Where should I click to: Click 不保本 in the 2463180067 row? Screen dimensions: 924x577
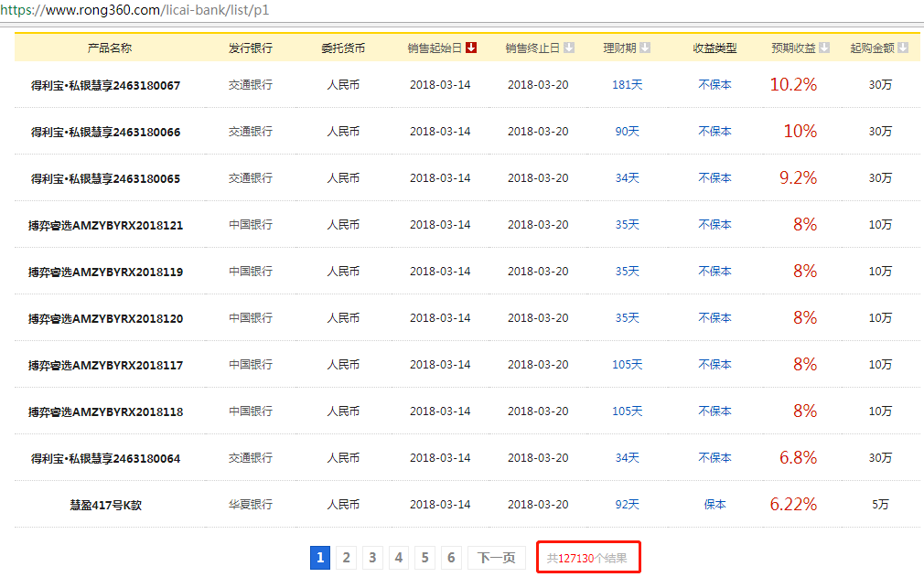coord(714,85)
